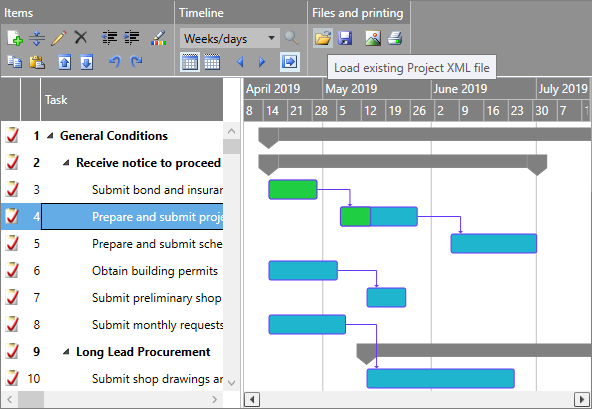
Task: Click the task list horizontal scroll-left arrow
Action: pos(9,399)
